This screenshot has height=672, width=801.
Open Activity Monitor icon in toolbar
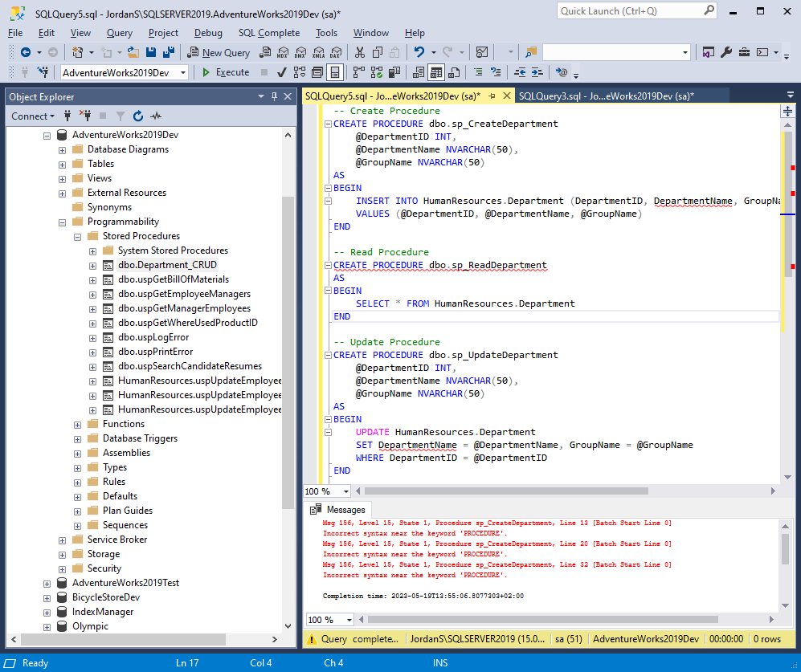coord(482,52)
